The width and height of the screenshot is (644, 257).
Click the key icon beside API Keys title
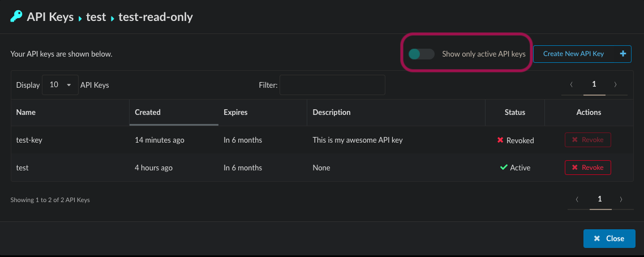(16, 16)
